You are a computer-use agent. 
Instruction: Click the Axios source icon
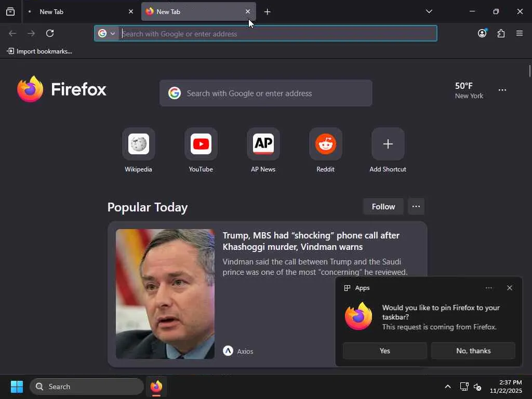(x=228, y=351)
